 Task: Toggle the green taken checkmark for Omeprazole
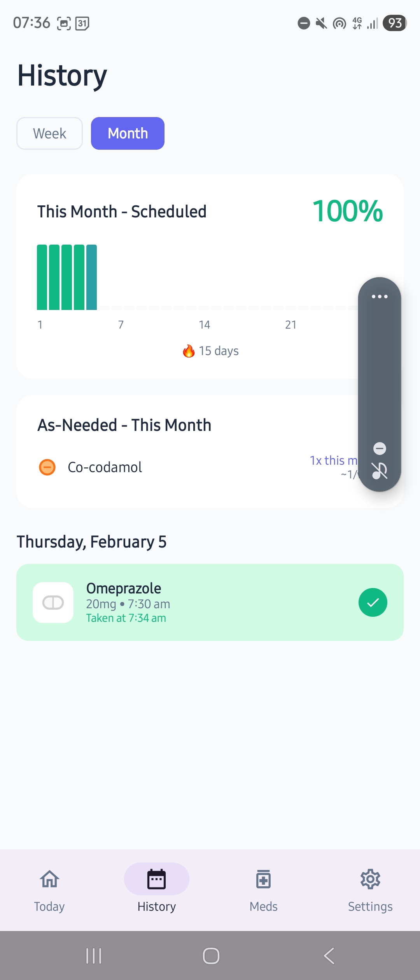tap(373, 602)
